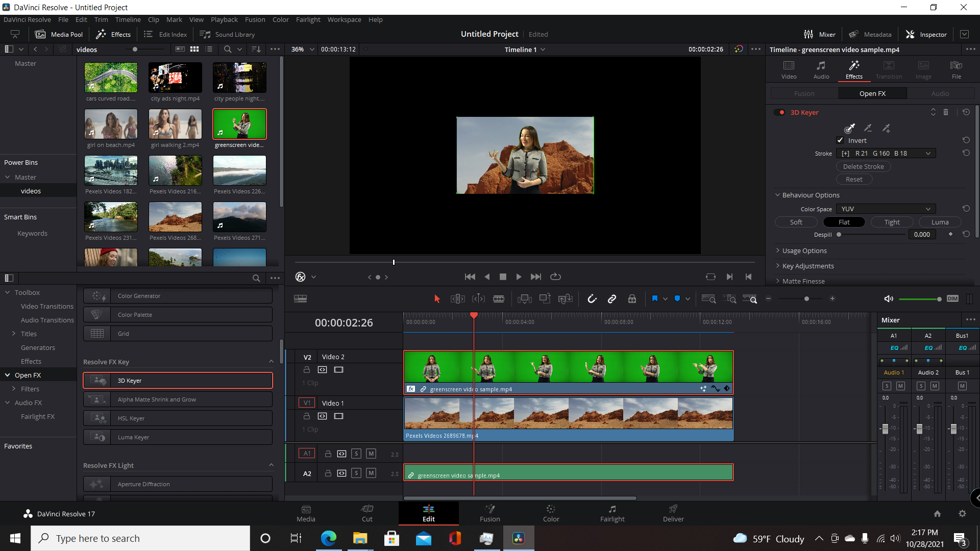Screen dimensions: 980x551
Task: Open the Mixer panel
Action: point(820,34)
